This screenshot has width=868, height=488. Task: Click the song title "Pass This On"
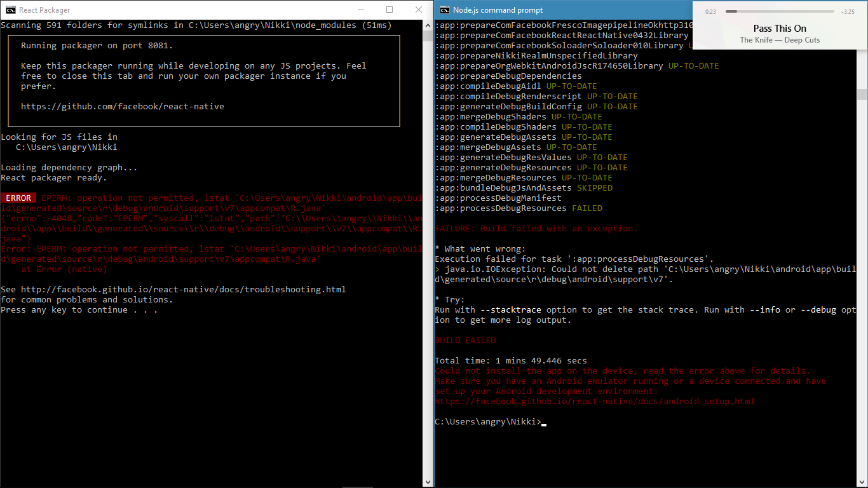point(780,29)
